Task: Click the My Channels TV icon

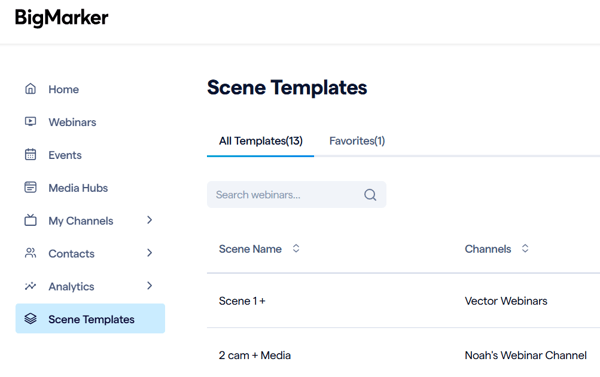Action: [x=31, y=220]
